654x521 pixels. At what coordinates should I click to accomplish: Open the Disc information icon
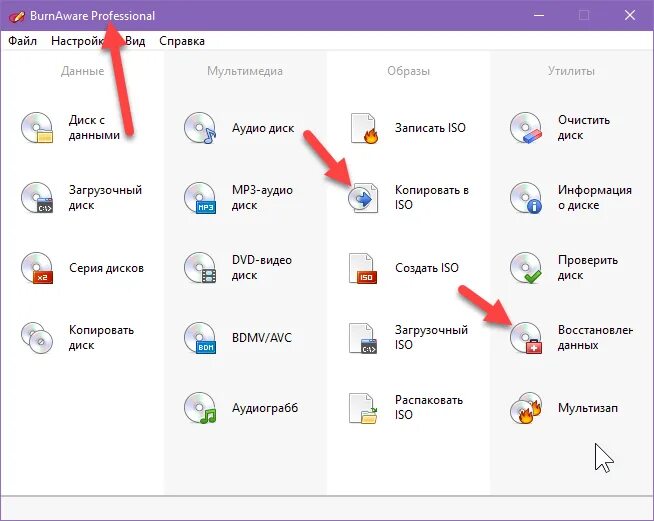(x=526, y=198)
